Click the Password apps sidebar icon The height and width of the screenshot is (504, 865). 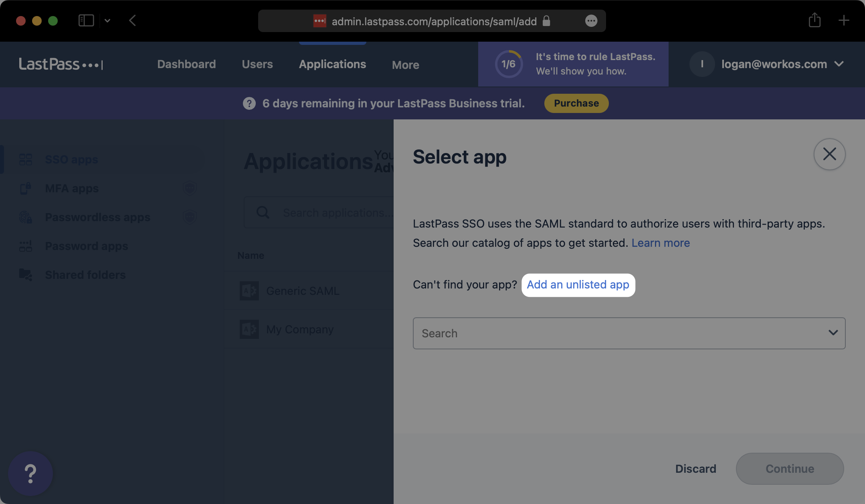[26, 246]
